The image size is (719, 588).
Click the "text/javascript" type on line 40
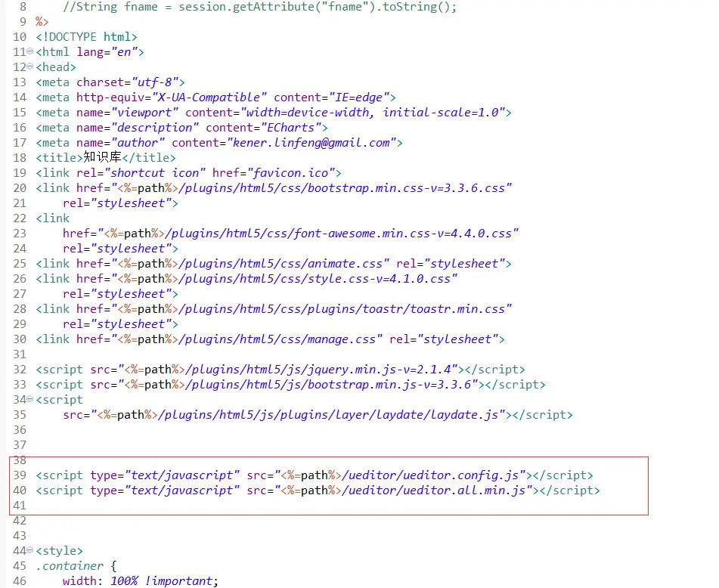(x=182, y=491)
